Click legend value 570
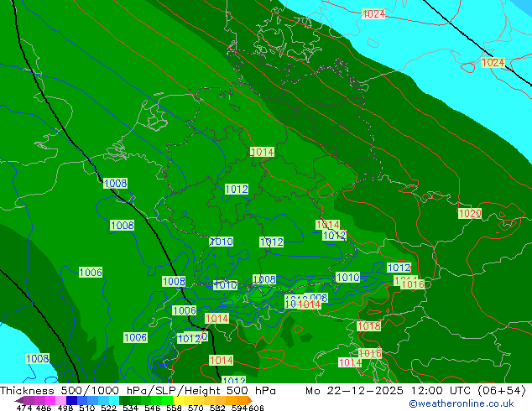This screenshot has height=411, width=532. [x=196, y=408]
